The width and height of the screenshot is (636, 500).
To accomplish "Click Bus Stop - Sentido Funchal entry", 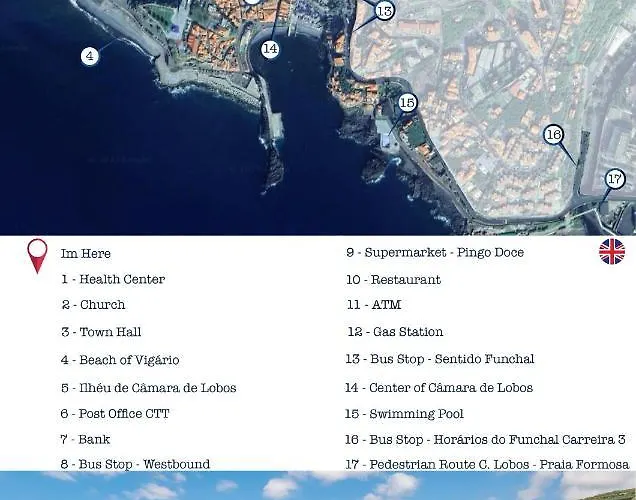I will coord(440,359).
